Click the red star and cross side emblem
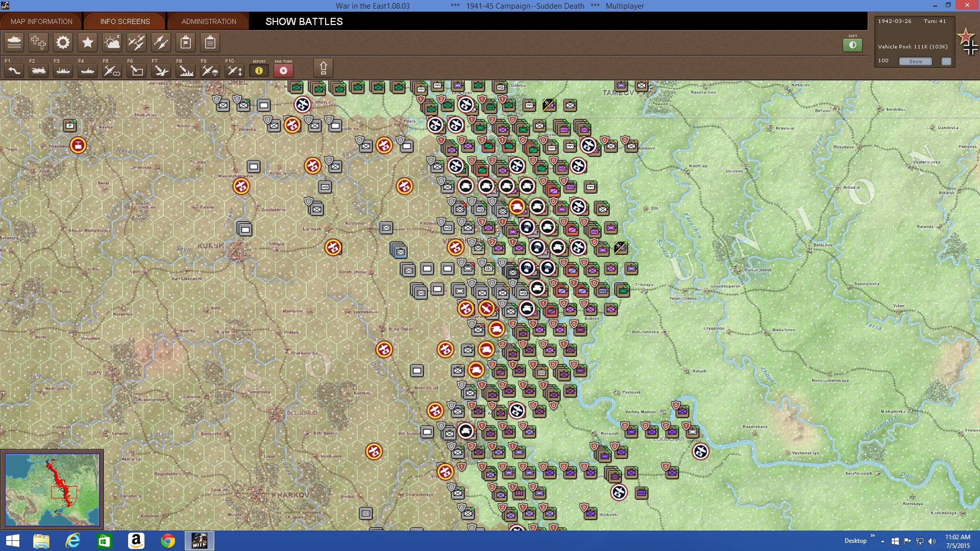This screenshot has width=980, height=551. tap(967, 42)
